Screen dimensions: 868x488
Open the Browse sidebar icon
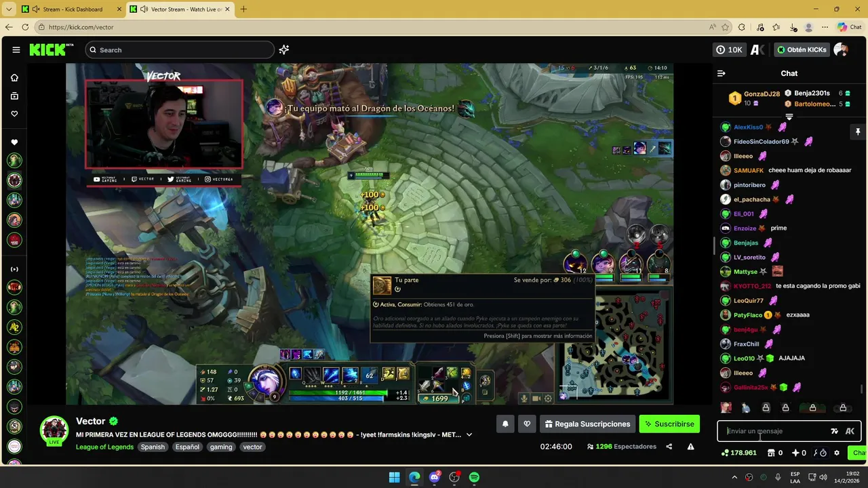pos(14,96)
